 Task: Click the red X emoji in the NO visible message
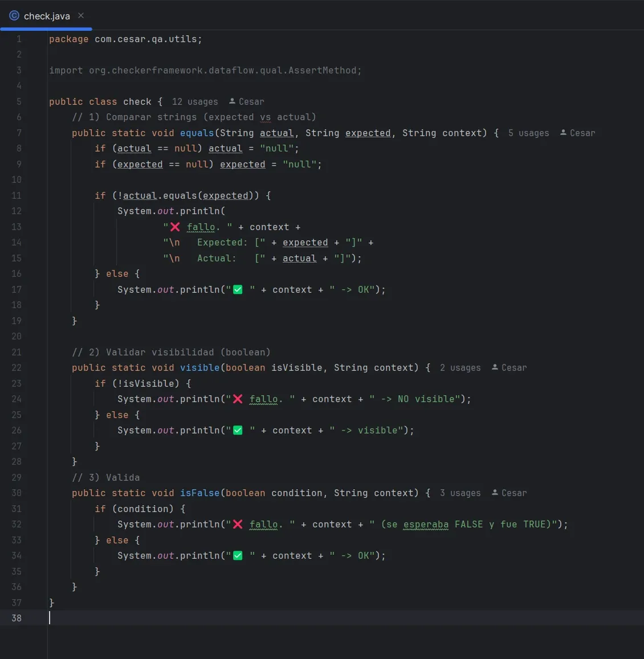click(x=238, y=399)
